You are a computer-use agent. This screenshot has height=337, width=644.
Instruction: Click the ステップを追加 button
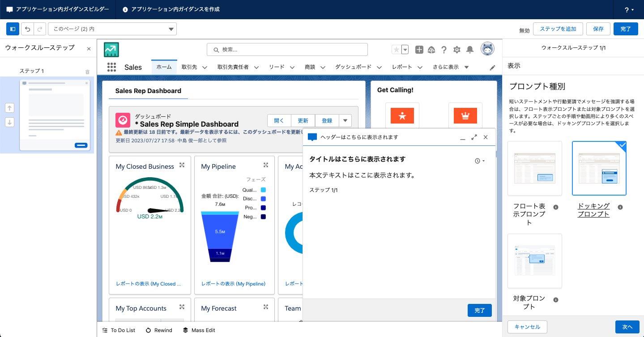click(558, 29)
